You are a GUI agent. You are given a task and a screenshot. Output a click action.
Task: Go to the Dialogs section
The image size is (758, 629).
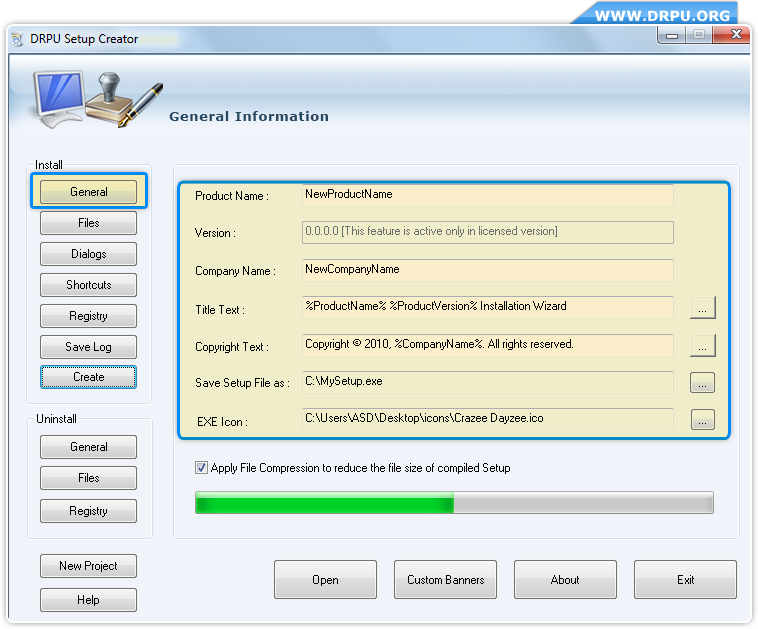(x=88, y=254)
